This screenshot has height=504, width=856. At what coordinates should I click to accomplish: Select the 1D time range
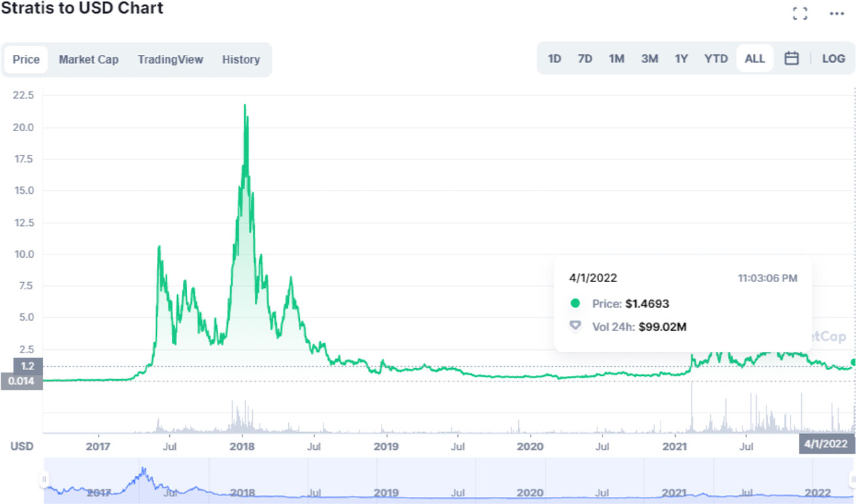(554, 59)
